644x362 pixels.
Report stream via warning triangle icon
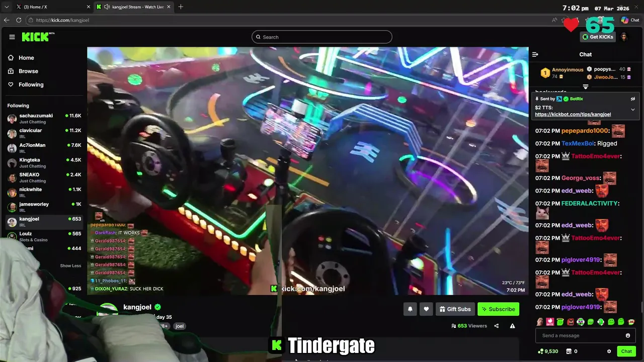point(512,326)
